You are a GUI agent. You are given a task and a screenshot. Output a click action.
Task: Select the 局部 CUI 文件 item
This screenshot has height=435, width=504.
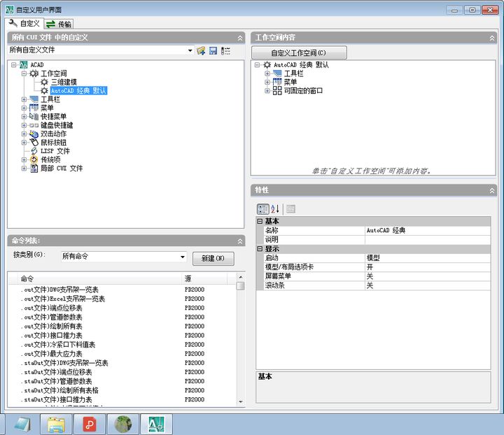pos(62,169)
